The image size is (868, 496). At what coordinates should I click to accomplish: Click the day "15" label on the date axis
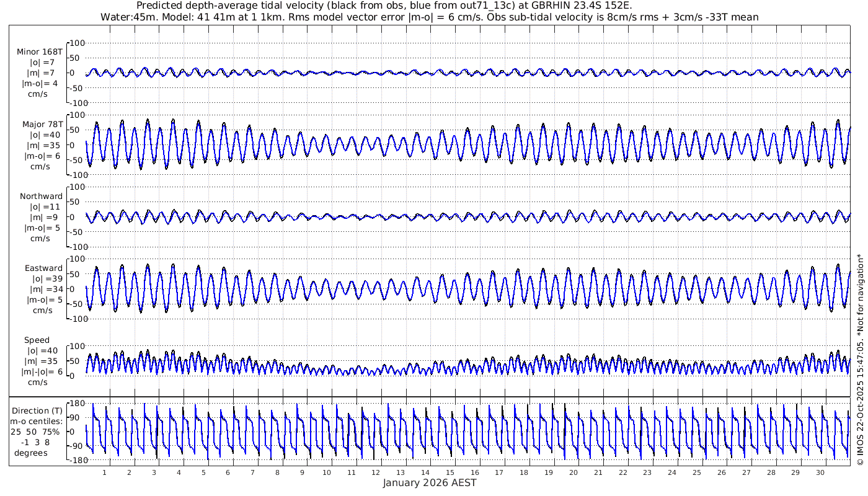[x=450, y=472]
